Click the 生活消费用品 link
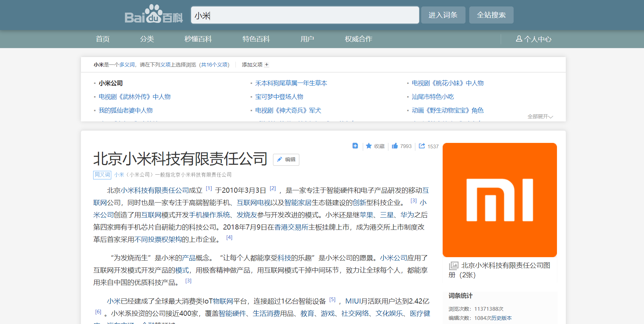This screenshot has height=324, width=644. pyautogui.click(x=273, y=313)
